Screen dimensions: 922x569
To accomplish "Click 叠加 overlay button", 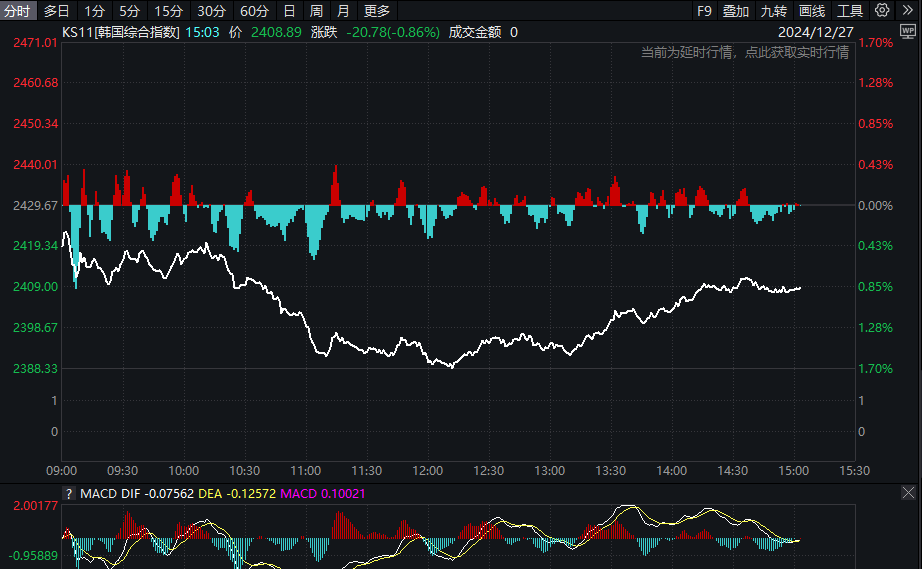I will 736,11.
